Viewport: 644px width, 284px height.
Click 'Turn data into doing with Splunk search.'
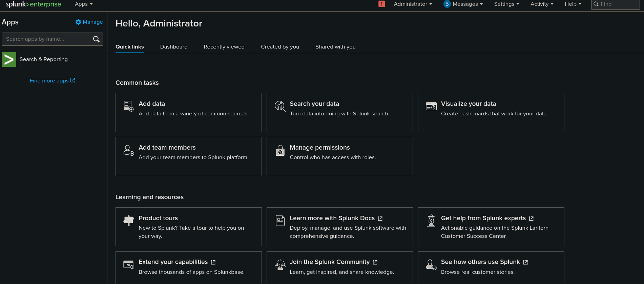339,114
